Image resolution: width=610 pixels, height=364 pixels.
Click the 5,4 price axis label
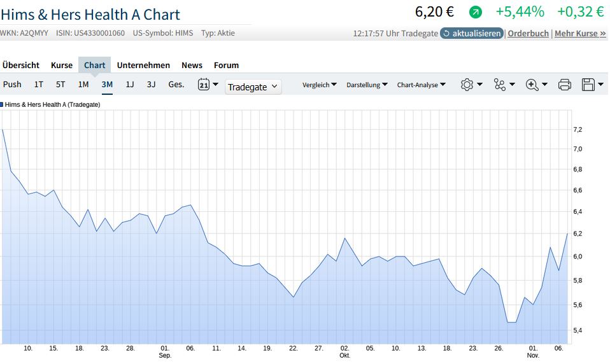click(x=578, y=330)
